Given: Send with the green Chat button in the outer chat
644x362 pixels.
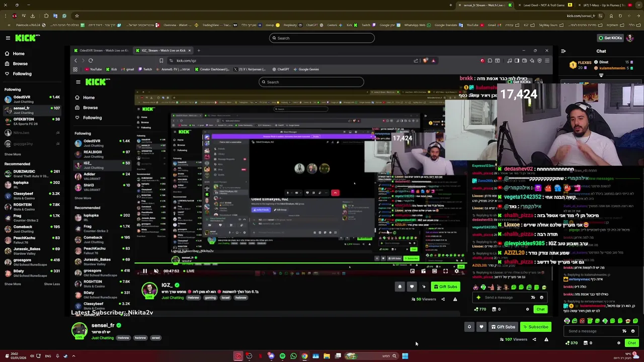Looking at the screenshot, I should click(x=632, y=343).
